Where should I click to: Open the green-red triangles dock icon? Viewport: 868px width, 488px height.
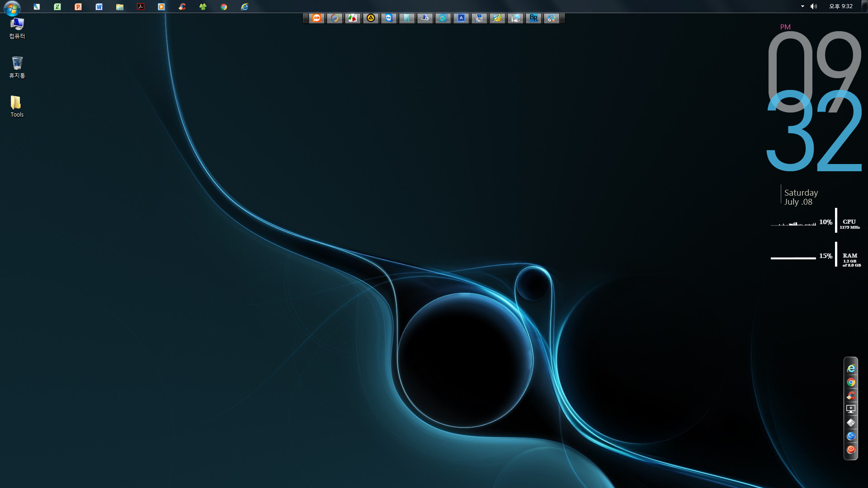(x=353, y=18)
